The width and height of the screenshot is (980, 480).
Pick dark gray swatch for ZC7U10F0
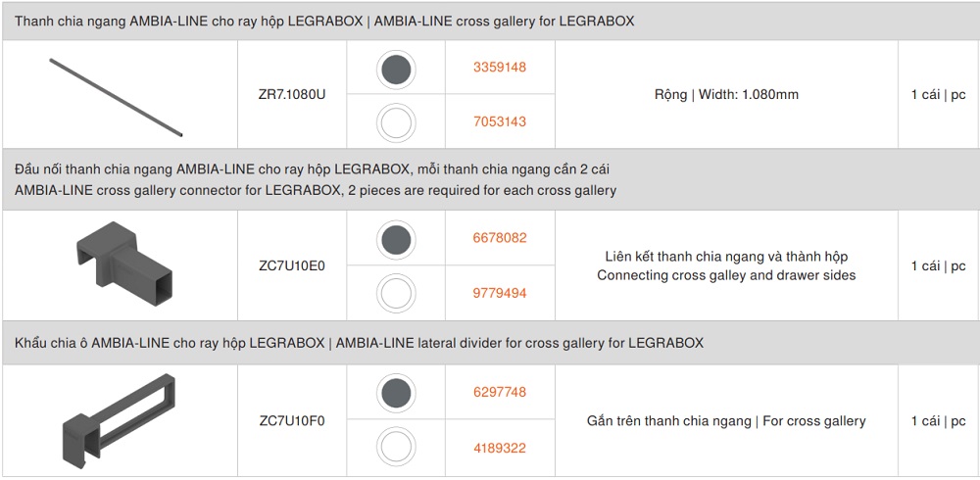click(x=396, y=393)
